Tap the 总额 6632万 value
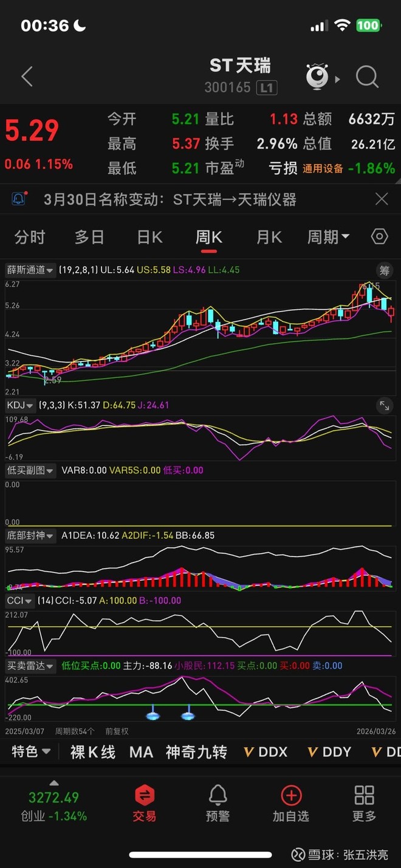This screenshot has width=401, height=868. (x=371, y=119)
